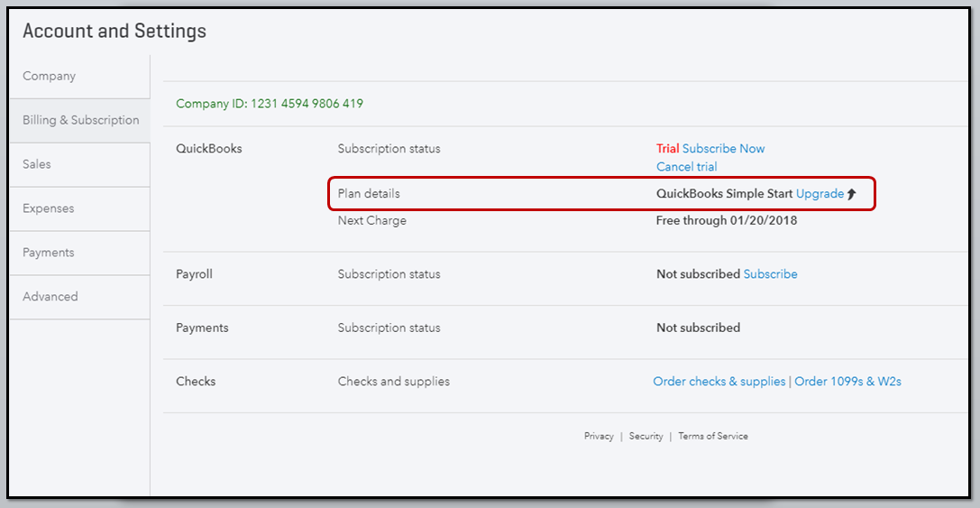
Task: Go to the Expenses tab
Action: pyautogui.click(x=49, y=208)
